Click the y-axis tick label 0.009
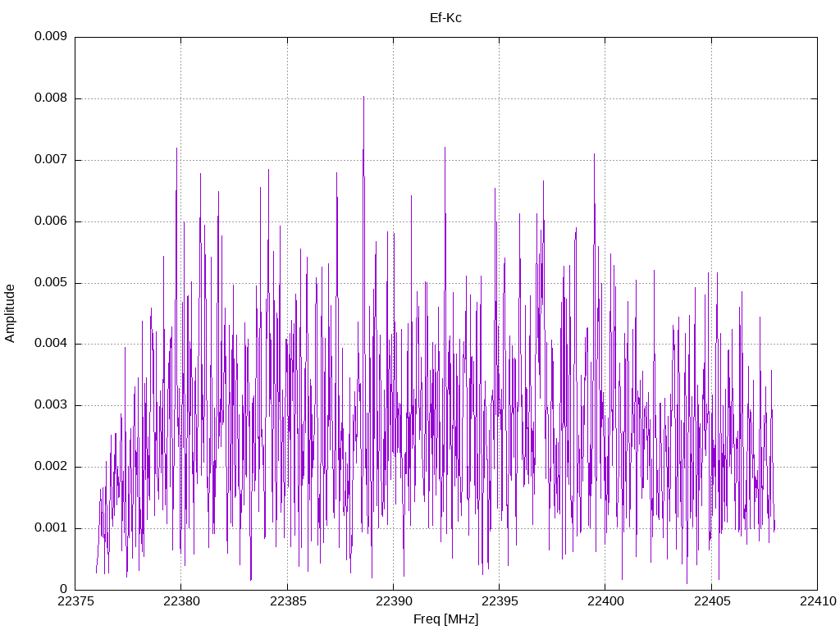The height and width of the screenshot is (630, 840). coord(51,36)
